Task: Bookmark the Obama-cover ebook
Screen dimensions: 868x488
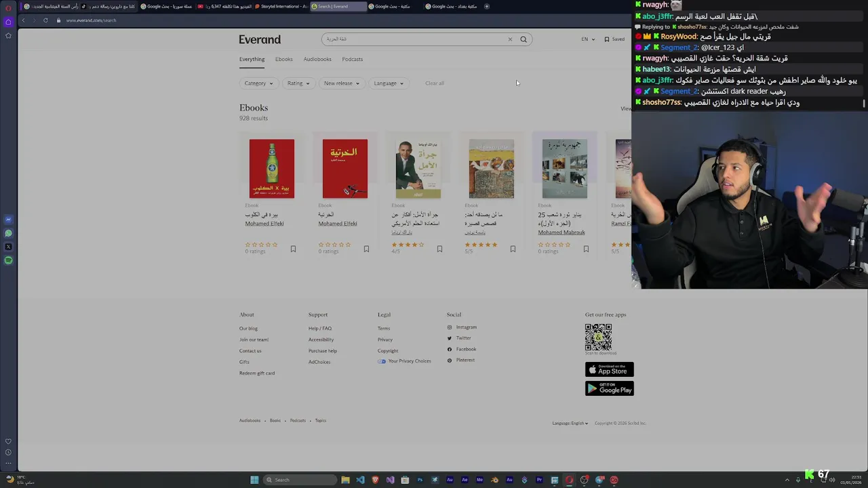Action: (x=439, y=249)
